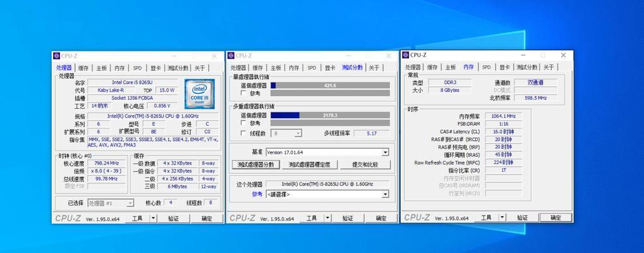Open the 显卡 tab in processor window
This screenshot has height=253, width=644.
click(x=156, y=68)
